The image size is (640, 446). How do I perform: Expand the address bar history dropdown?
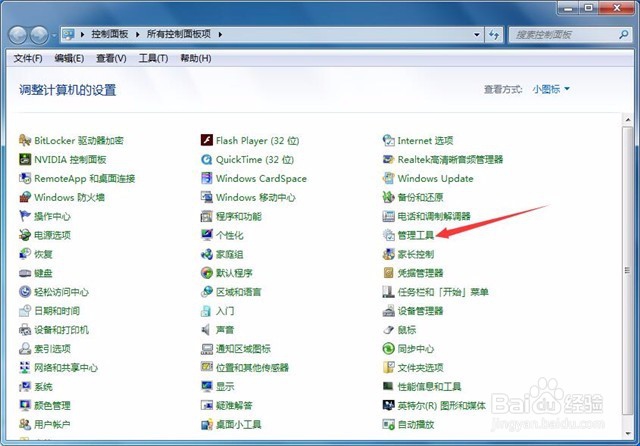tap(476, 35)
